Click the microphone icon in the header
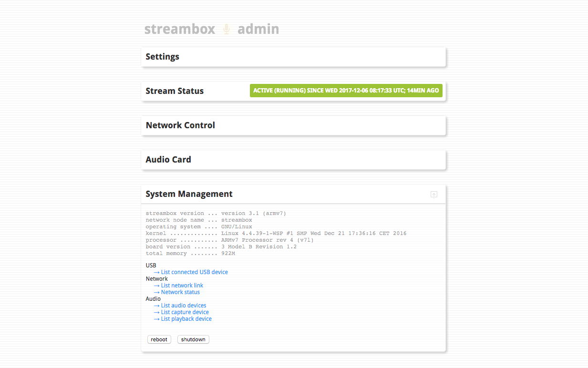Viewport: 588px width, 368px height. tap(227, 29)
